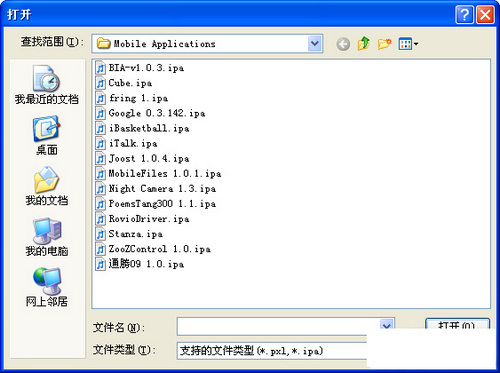The height and width of the screenshot is (373, 500).
Task: Click file icon of Night Camera 1.3.ipa
Action: [100, 189]
